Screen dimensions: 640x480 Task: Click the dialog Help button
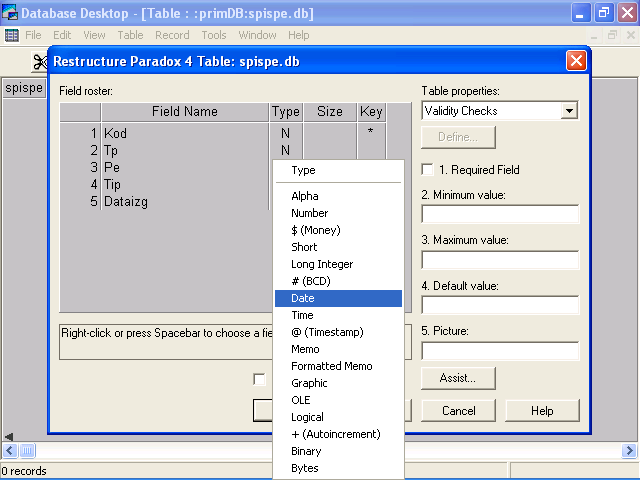(542, 411)
